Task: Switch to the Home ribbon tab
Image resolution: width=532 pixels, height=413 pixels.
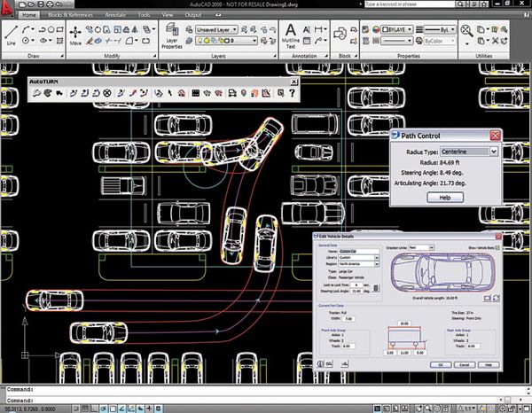Action: (x=29, y=15)
